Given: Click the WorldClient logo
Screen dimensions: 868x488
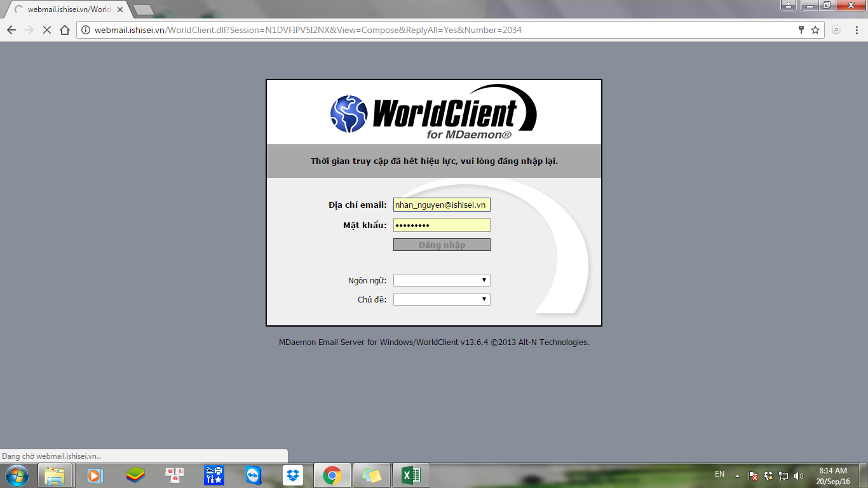Looking at the screenshot, I should [434, 112].
